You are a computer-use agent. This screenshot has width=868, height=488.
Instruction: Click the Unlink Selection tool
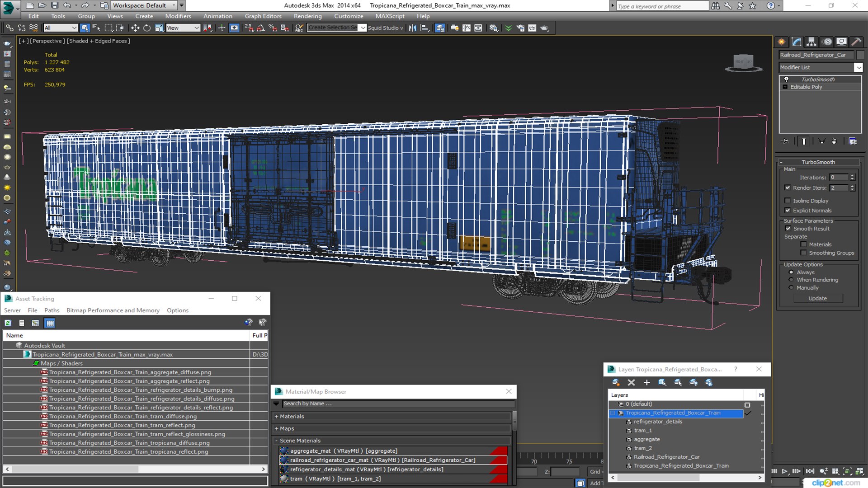[x=22, y=28]
